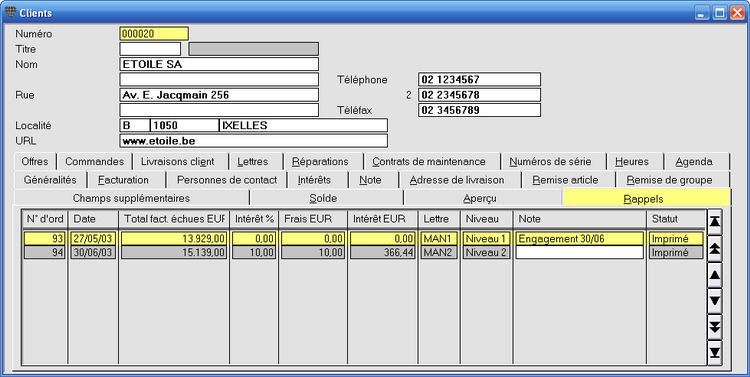
Task: Select reminder row number 94
Action: point(45,253)
